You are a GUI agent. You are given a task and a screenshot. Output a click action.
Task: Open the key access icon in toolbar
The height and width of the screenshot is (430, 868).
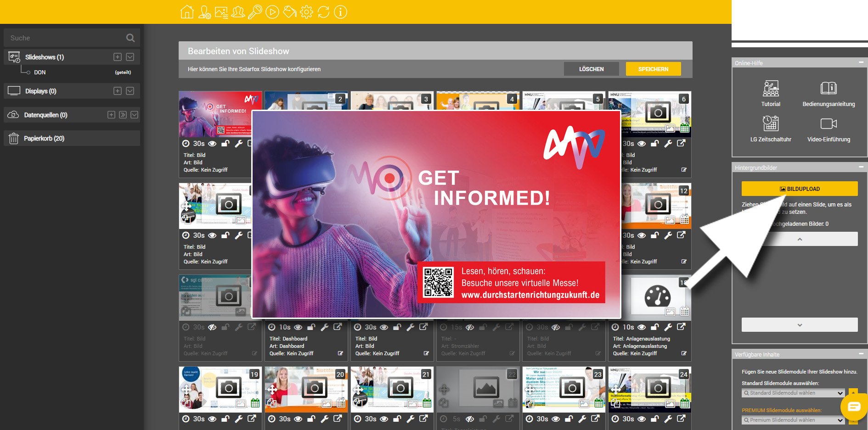(255, 12)
